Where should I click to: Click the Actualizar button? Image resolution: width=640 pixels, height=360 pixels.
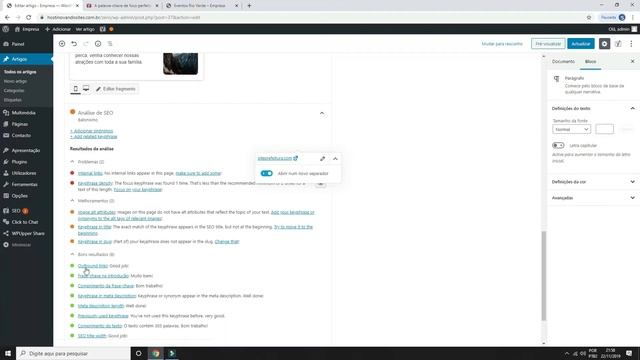coord(580,44)
